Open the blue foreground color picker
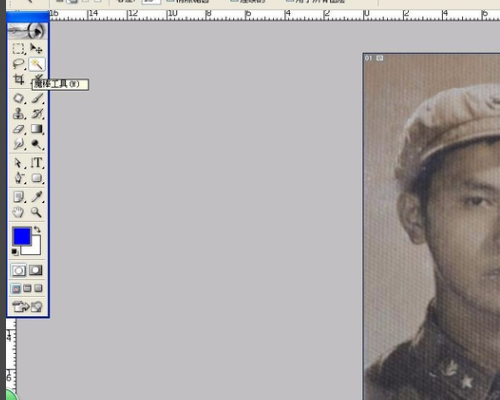 point(21,236)
